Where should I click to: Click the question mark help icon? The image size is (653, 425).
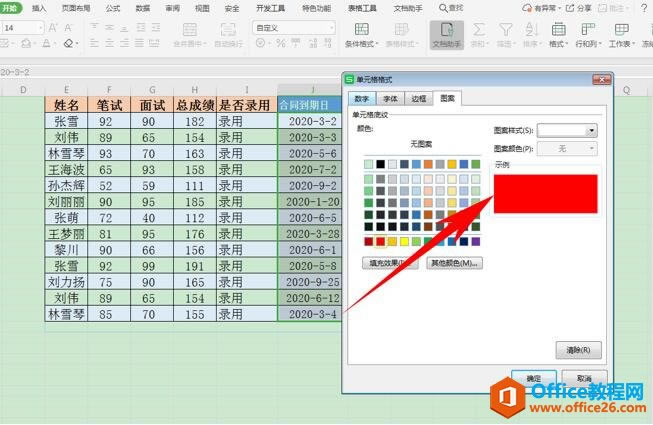[x=643, y=8]
